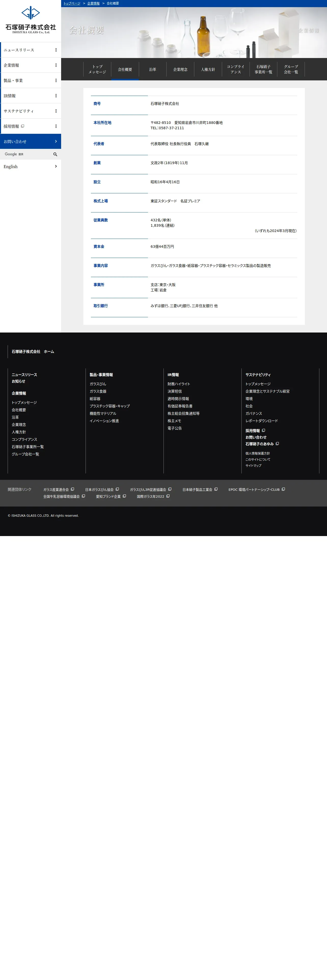
Task: Click external icon beside 国際ガラス年2022
Action: click(x=168, y=496)
